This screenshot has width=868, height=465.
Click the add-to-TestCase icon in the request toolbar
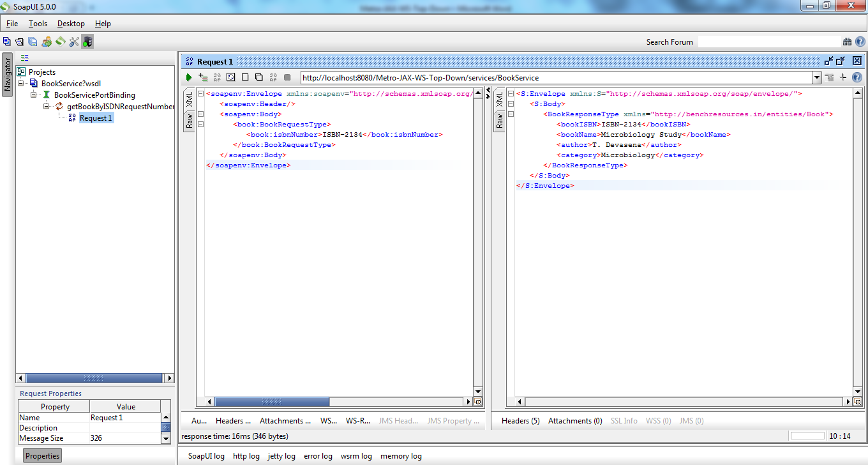203,77
